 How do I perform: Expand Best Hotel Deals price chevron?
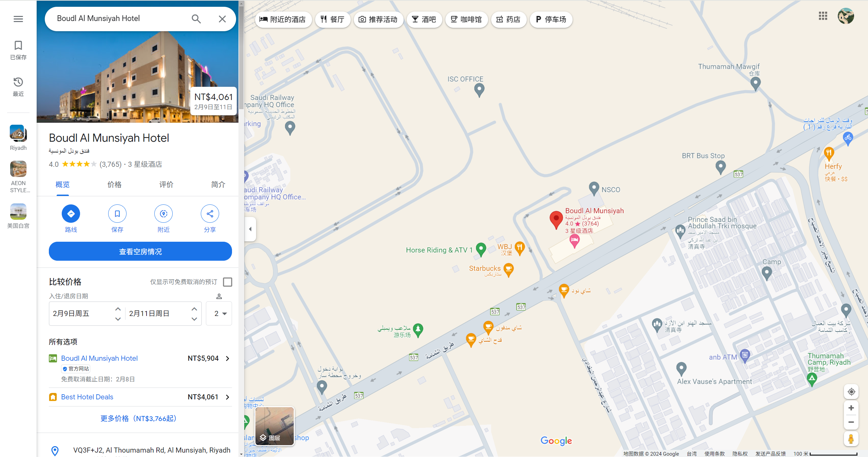point(228,397)
